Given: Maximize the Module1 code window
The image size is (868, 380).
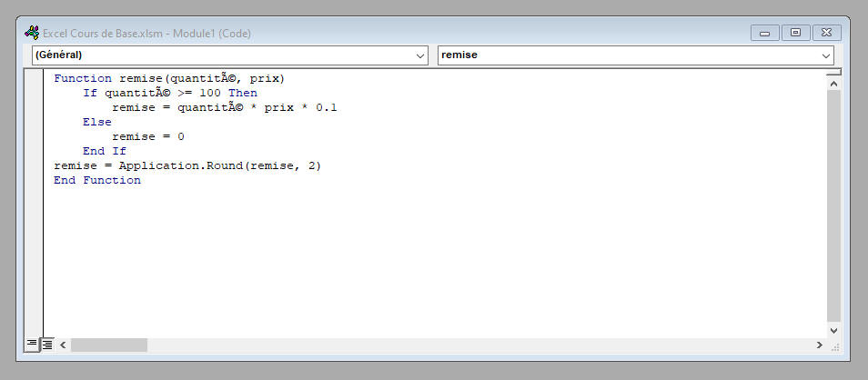Looking at the screenshot, I should (796, 34).
